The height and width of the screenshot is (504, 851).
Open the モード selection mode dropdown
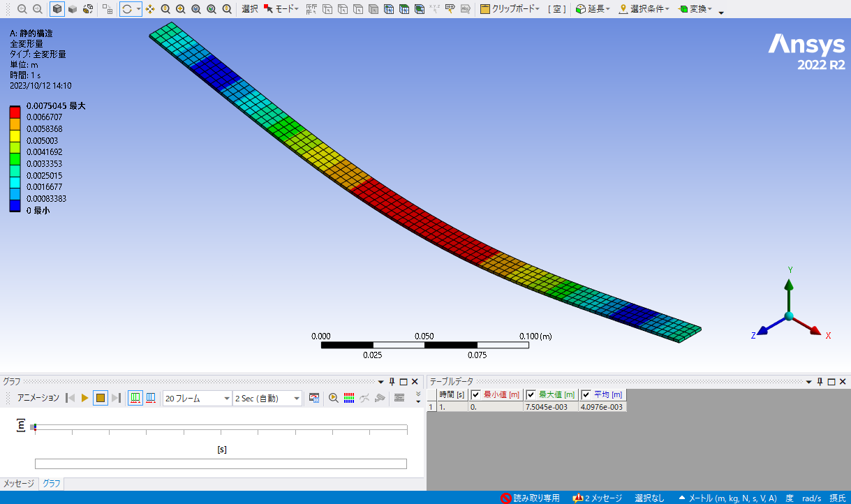point(281,9)
